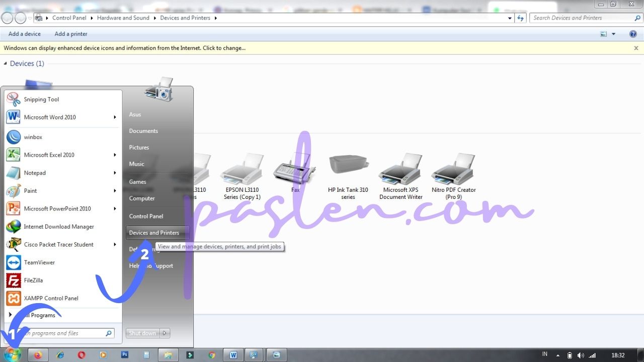Open Notepad from the Start menu
Screen dimensions: 644x362
point(63,173)
